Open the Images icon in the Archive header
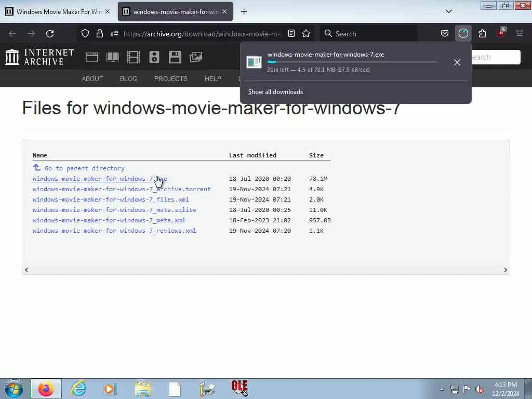 [x=196, y=57]
